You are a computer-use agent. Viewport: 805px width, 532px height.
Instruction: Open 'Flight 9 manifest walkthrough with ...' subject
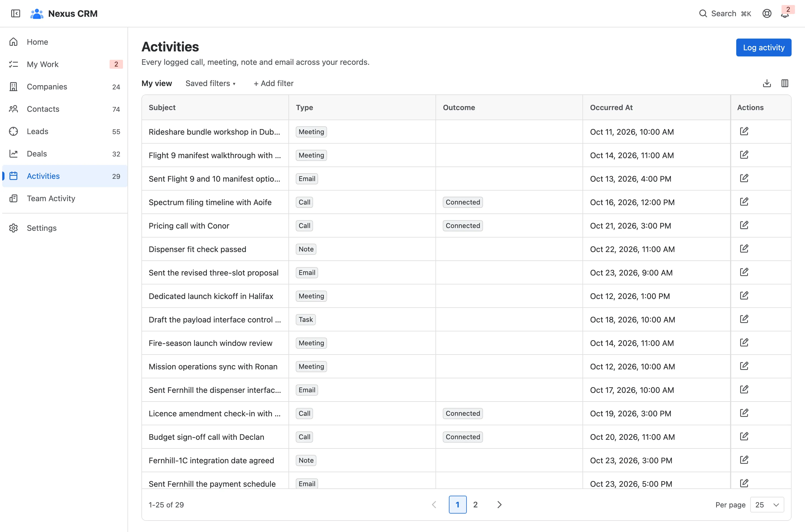tap(215, 155)
